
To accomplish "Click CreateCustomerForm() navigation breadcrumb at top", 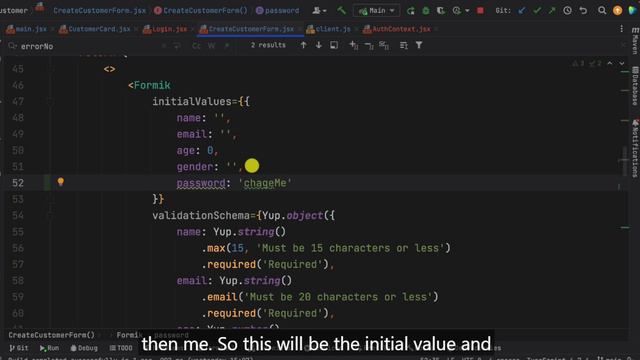I will click(201, 11).
